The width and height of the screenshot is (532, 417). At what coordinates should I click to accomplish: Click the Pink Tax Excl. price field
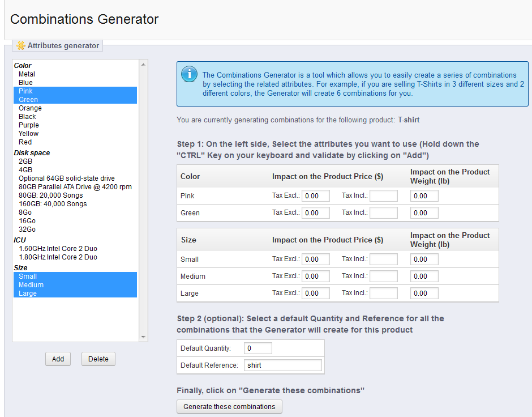[x=316, y=196]
